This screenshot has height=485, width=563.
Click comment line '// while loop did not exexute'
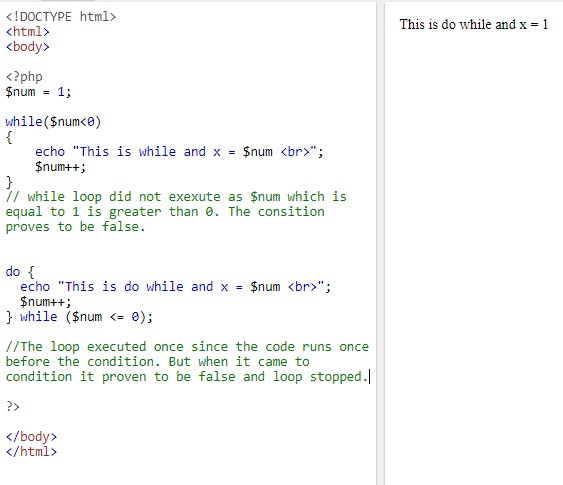(176, 197)
